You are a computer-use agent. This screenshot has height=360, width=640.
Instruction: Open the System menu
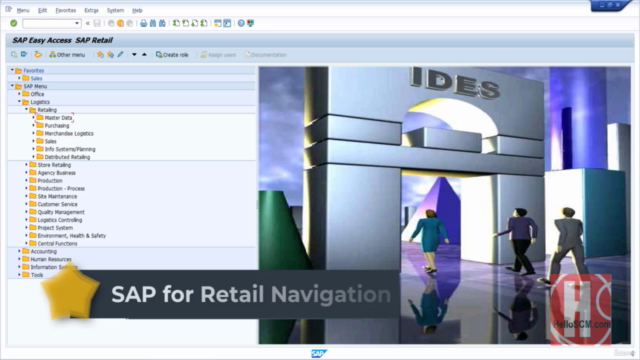click(115, 10)
